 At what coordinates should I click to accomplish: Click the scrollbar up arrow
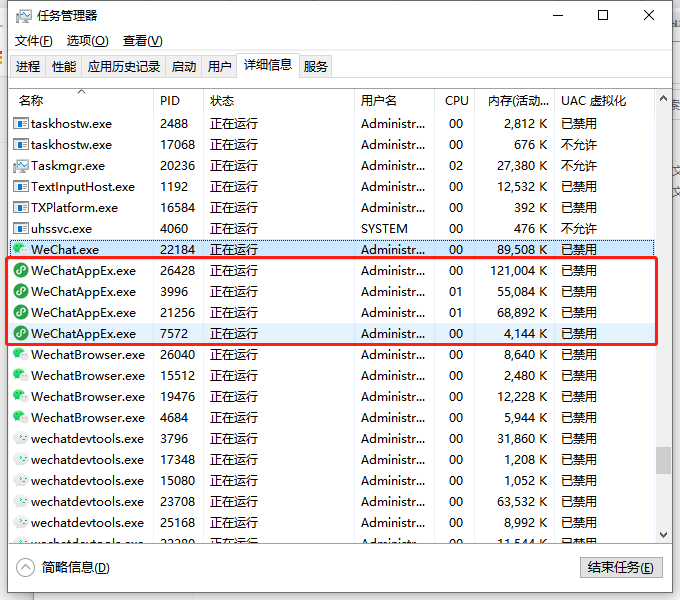[x=663, y=98]
